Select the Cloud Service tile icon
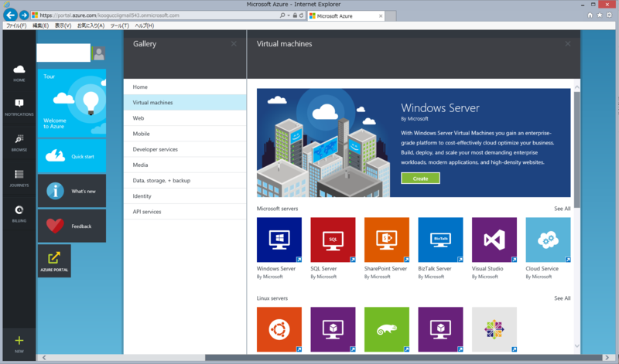The width and height of the screenshot is (619, 364). [x=548, y=240]
